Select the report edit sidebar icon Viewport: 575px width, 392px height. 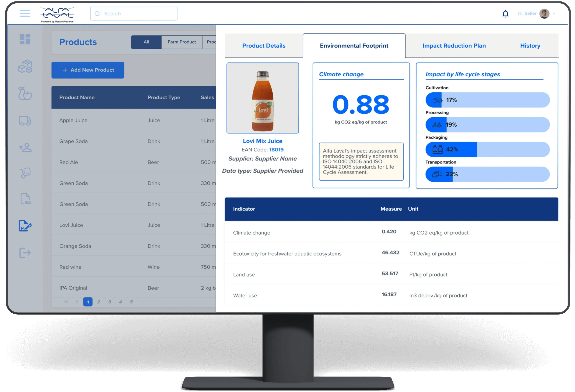tap(25, 226)
